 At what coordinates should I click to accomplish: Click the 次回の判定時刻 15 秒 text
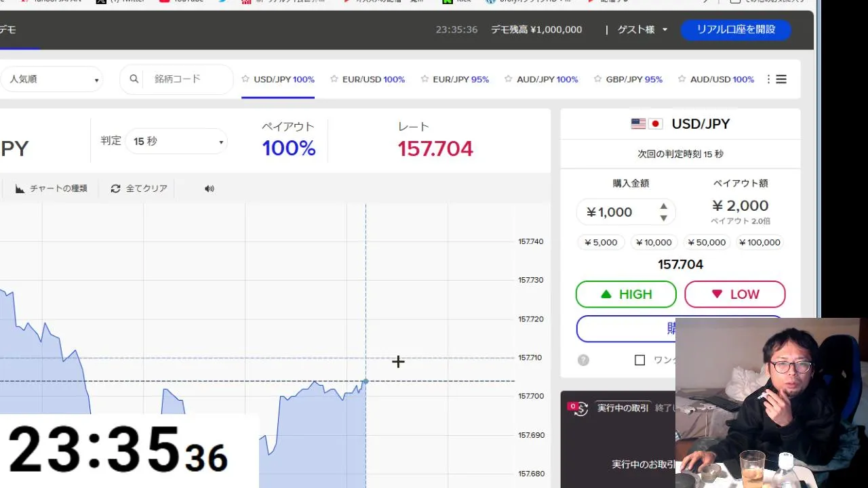[x=680, y=154]
